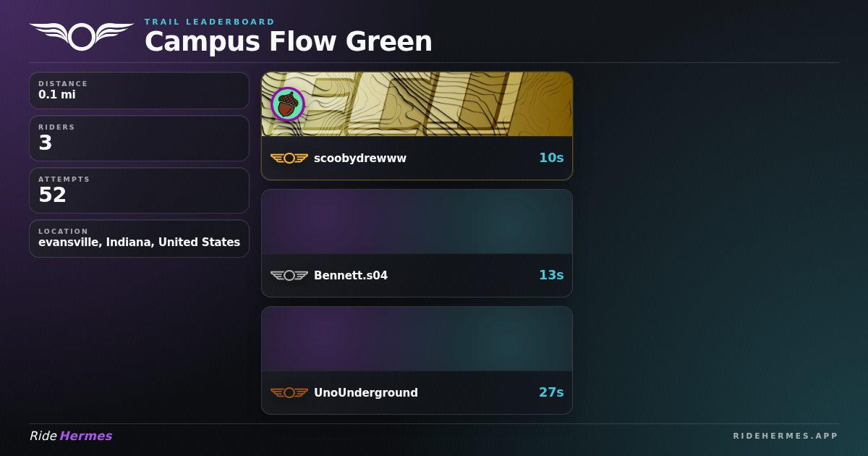The image size is (868, 456).
Task: Click the Ride Hermes footer brand text
Action: [x=71, y=436]
